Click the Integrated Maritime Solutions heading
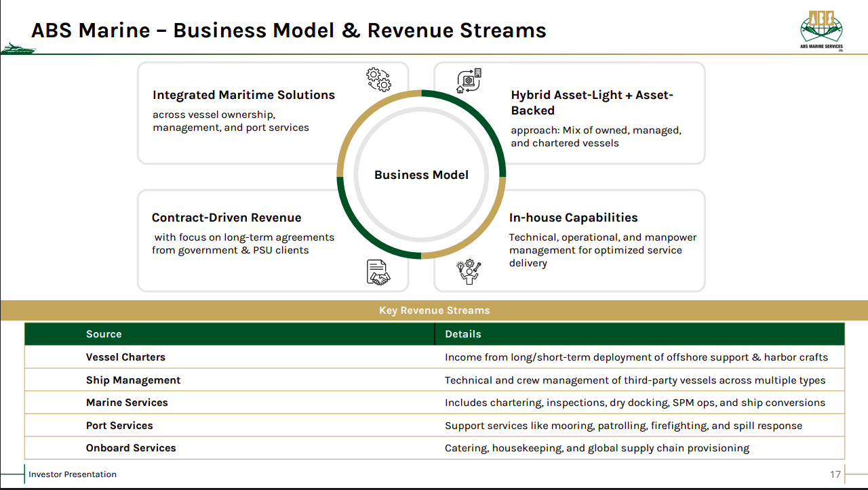Screen dimensions: 868x490 pos(243,95)
